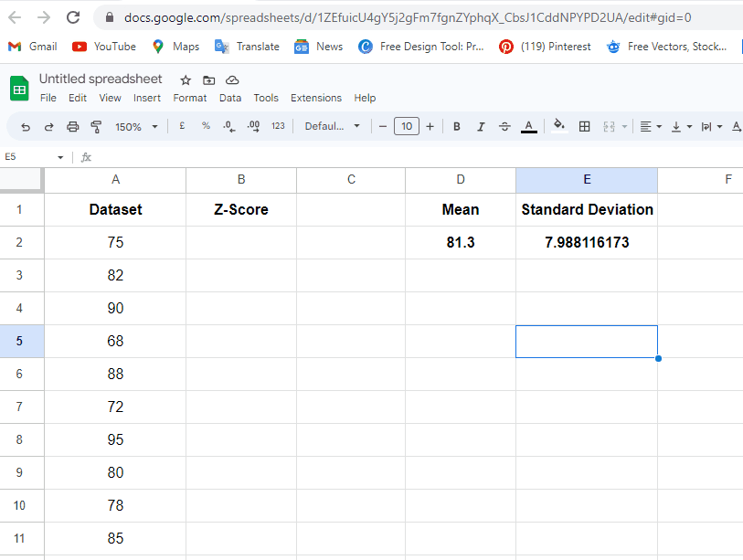Open the Gmail bookmark
The image size is (743, 560).
(33, 47)
